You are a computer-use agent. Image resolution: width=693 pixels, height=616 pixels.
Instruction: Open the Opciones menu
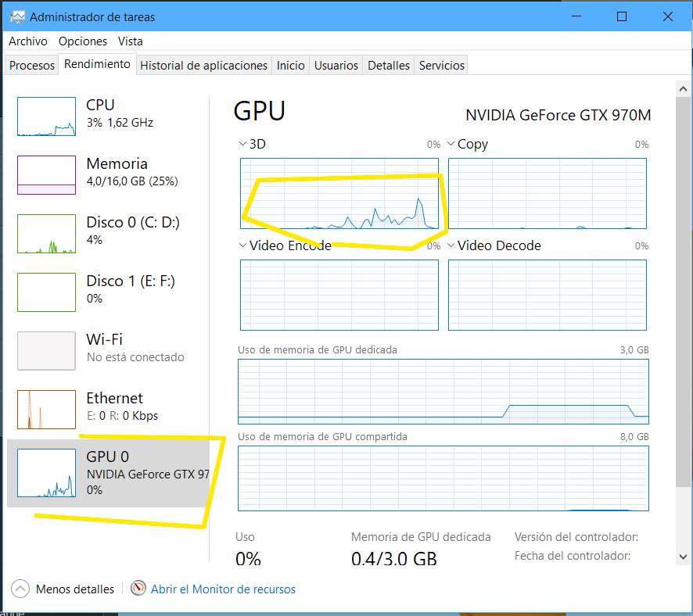pos(83,41)
